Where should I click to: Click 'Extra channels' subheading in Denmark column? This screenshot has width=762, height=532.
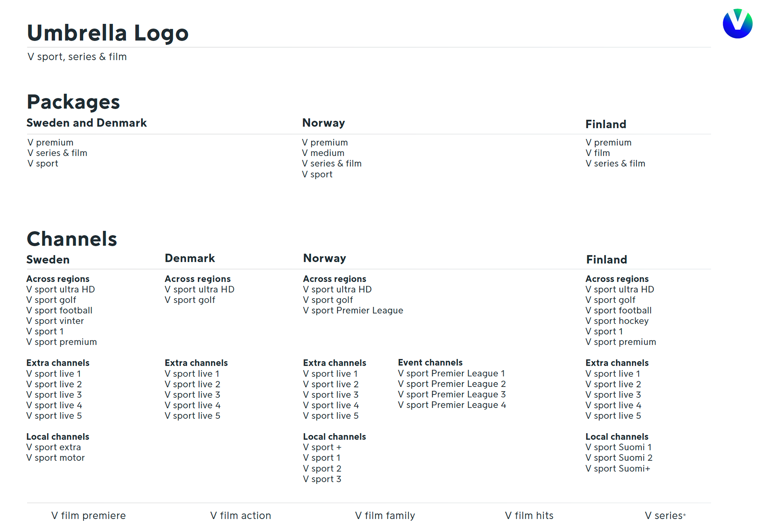click(196, 363)
